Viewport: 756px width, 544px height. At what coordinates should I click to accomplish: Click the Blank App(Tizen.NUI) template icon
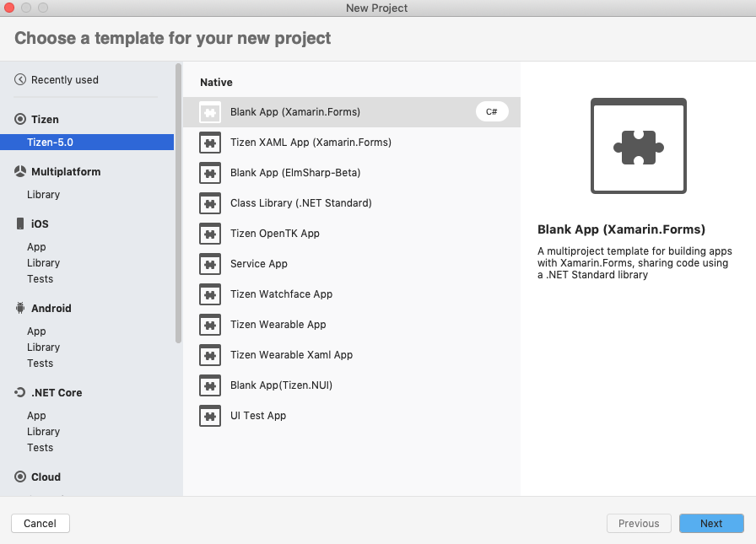tap(209, 385)
